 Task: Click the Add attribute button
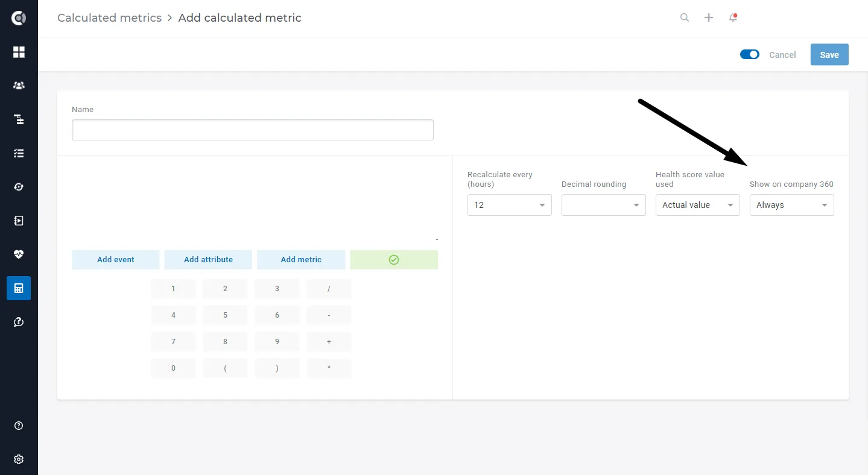[209, 260]
